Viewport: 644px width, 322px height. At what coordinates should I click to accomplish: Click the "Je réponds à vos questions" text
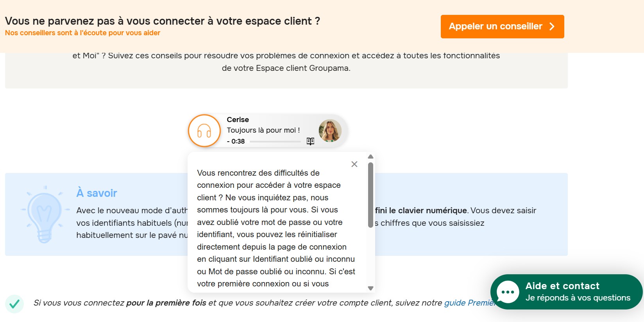click(578, 298)
